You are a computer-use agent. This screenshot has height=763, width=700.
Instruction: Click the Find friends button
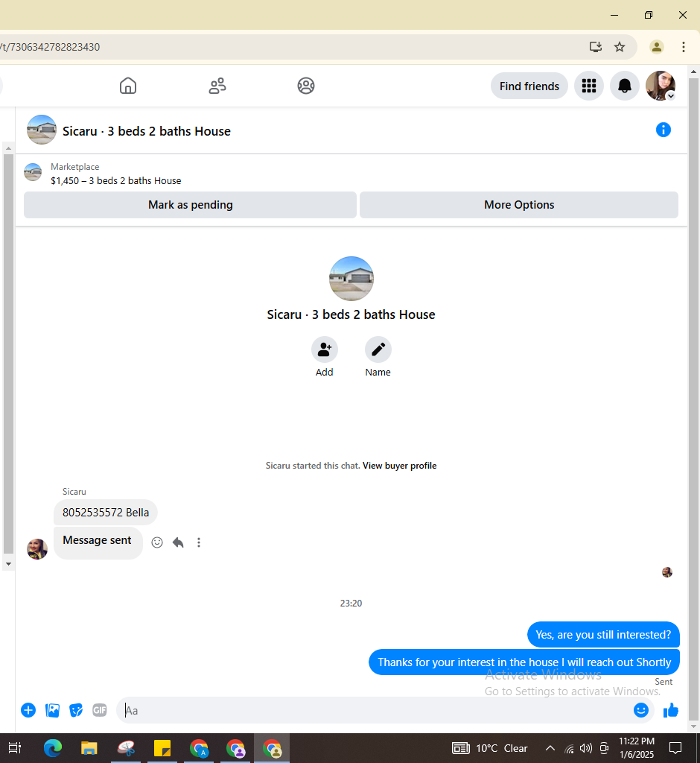(x=529, y=86)
